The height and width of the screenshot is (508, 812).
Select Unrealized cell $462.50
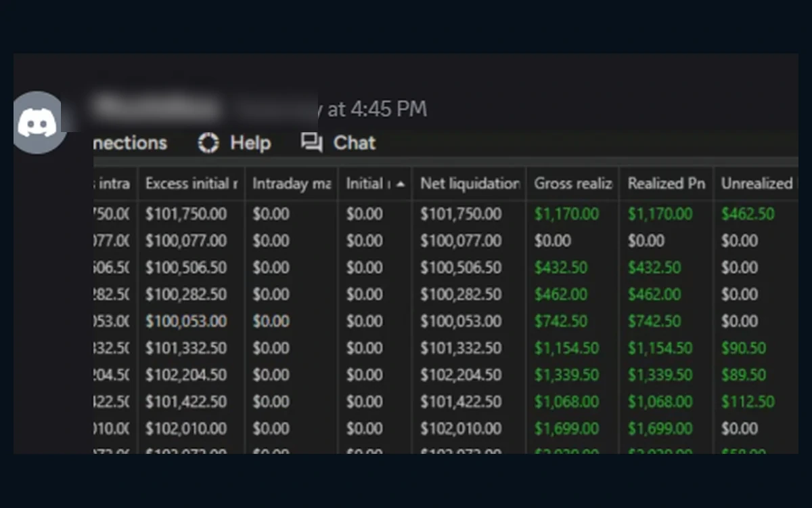[748, 214]
